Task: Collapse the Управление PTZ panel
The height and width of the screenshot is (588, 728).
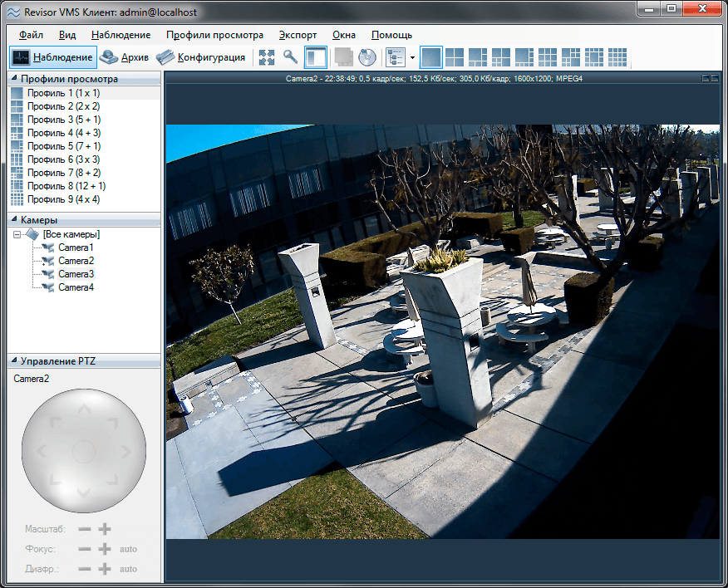Action: click(14, 360)
